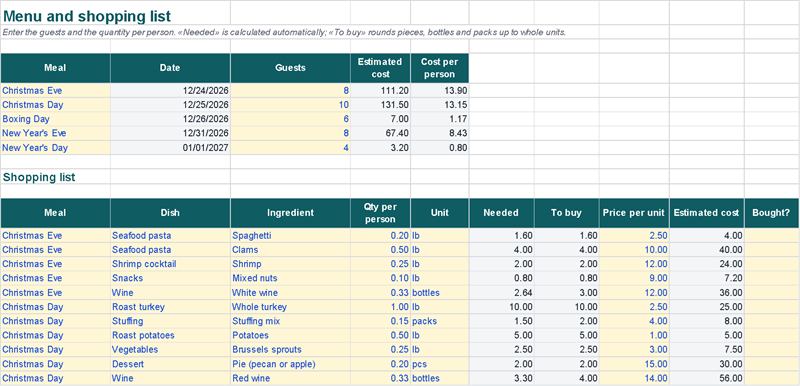Click estimated cost 67.40
The height and width of the screenshot is (386, 800).
tap(380, 133)
